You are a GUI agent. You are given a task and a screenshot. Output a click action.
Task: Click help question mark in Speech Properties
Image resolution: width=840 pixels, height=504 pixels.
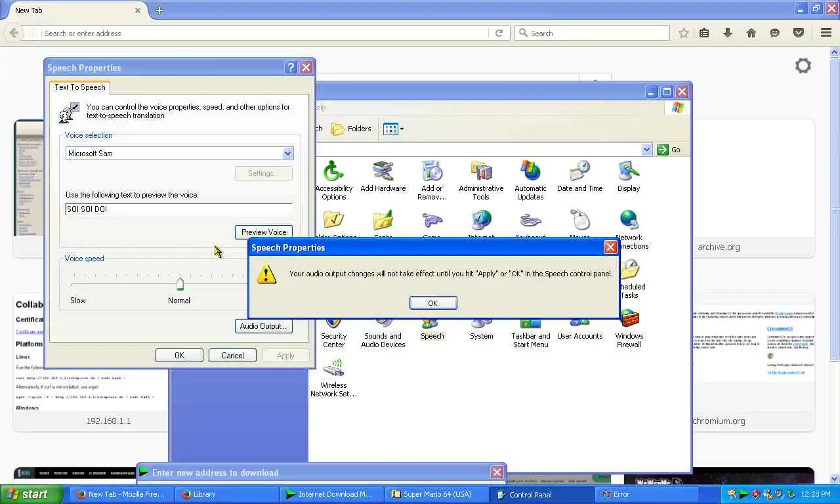[291, 68]
